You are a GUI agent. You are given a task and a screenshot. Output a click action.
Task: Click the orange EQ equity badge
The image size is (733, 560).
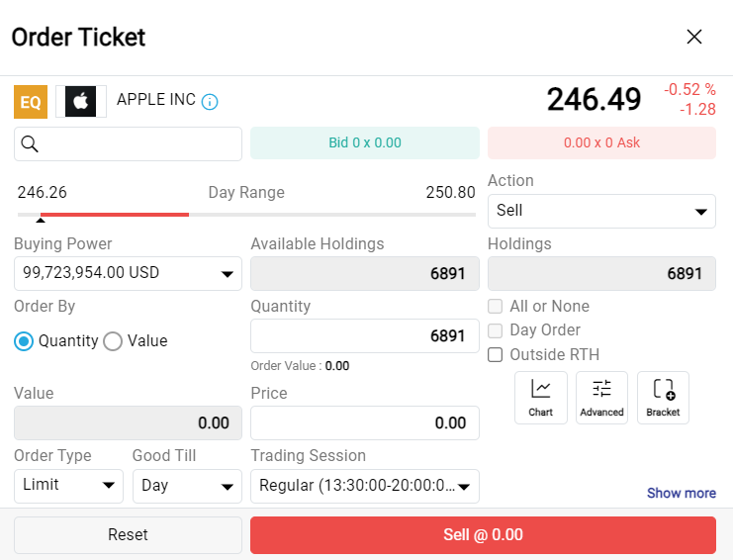pyautogui.click(x=31, y=101)
